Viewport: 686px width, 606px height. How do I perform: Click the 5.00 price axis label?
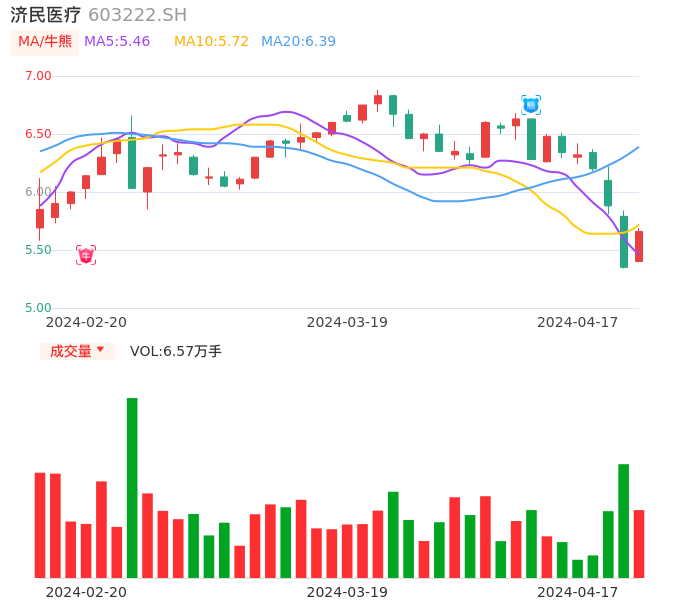click(38, 308)
